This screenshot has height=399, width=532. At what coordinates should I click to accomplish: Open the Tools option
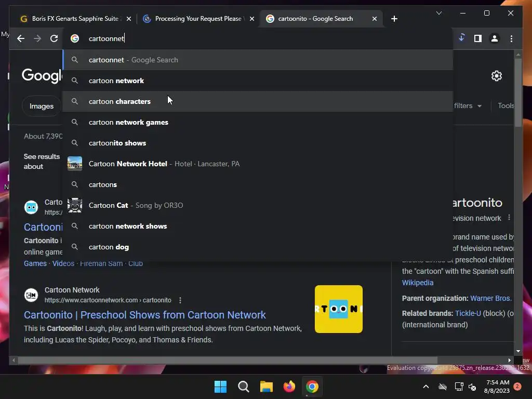pyautogui.click(x=506, y=105)
